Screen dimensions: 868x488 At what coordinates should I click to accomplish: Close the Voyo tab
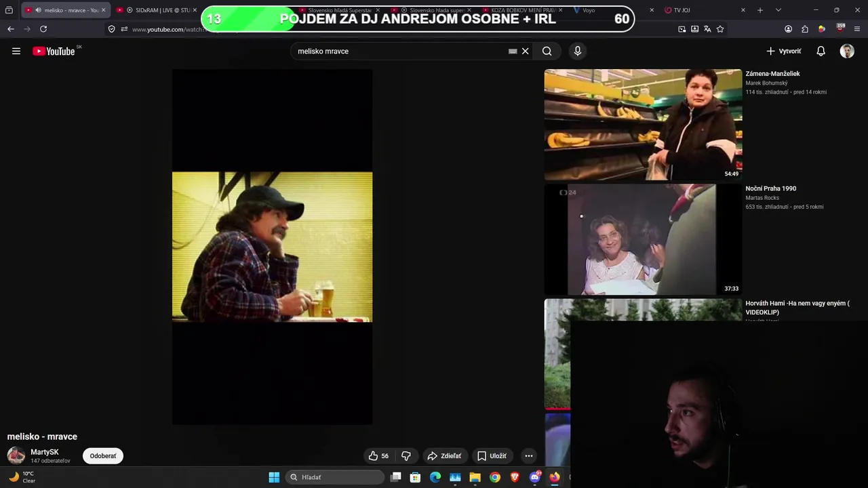[x=652, y=10]
